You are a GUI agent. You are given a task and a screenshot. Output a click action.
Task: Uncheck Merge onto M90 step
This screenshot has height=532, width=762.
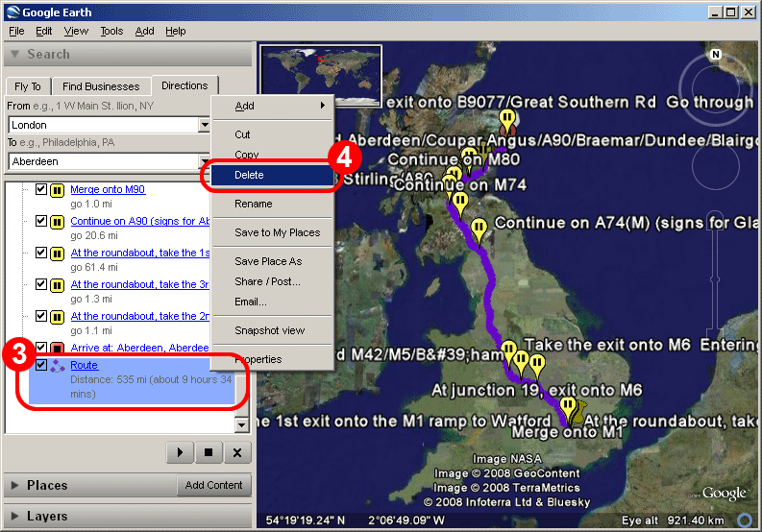[x=41, y=189]
